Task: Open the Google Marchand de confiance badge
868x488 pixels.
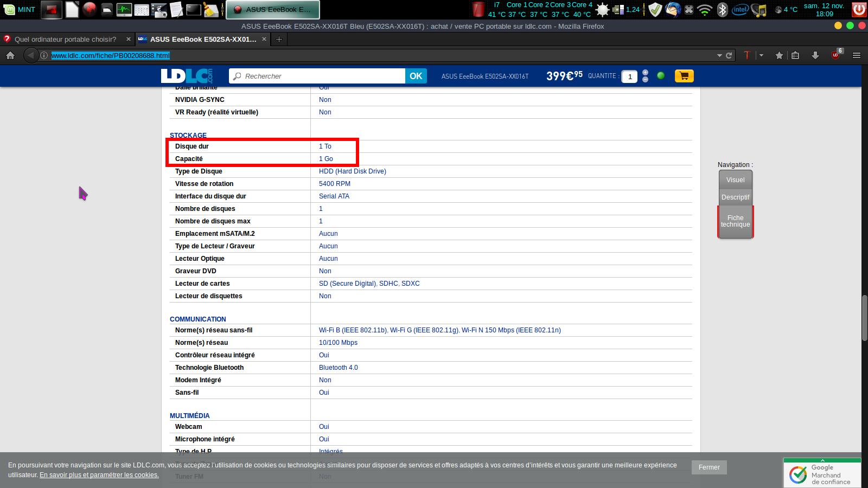Action: click(822, 473)
